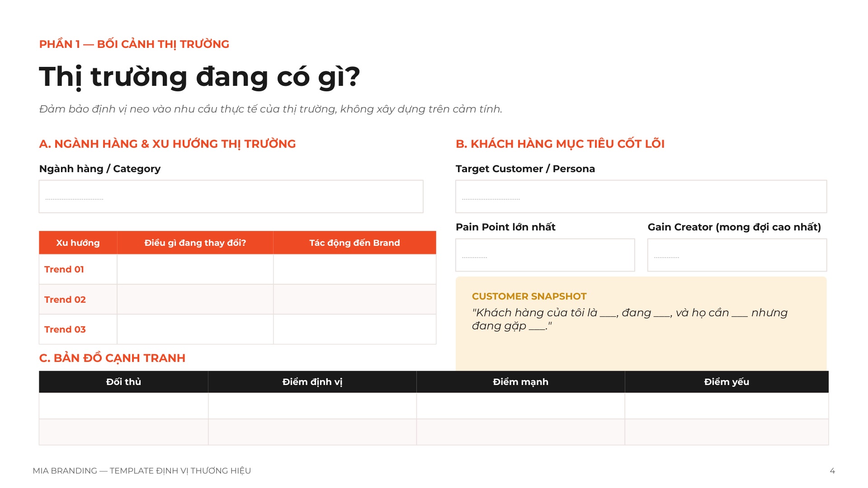Screen dimensions: 868x488
Task: Click the 'Điều gì đang thay đổi?' header
Action: click(x=195, y=243)
